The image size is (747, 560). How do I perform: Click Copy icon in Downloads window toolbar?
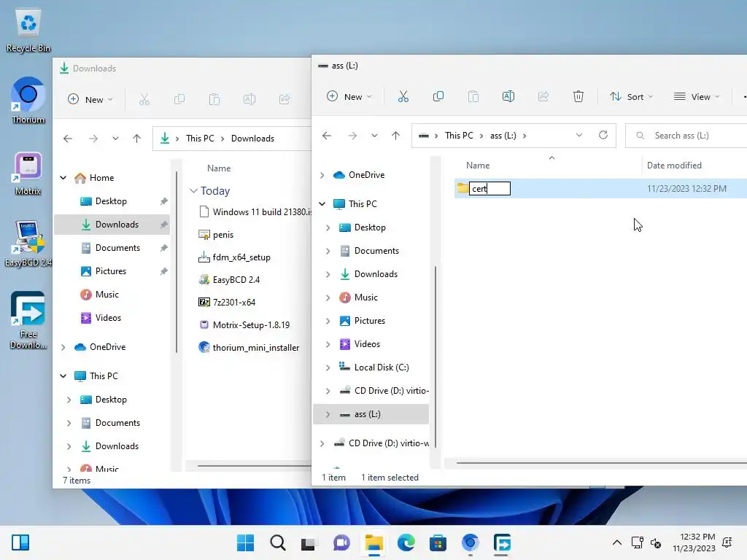[179, 99]
